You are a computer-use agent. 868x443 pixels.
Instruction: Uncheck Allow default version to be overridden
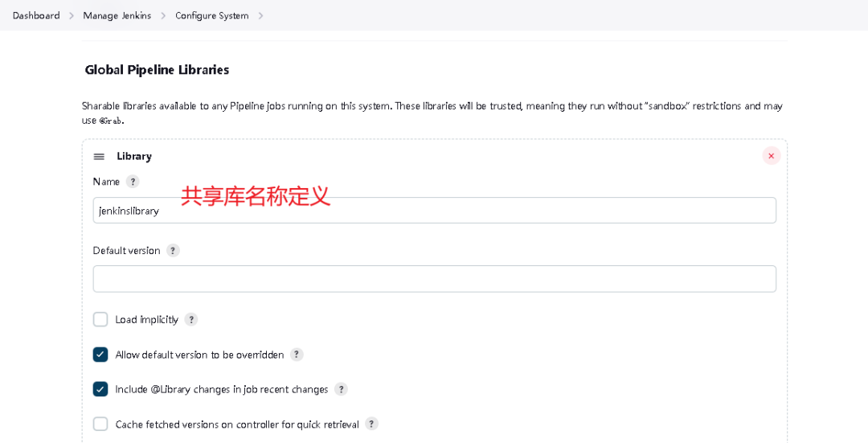(x=100, y=355)
